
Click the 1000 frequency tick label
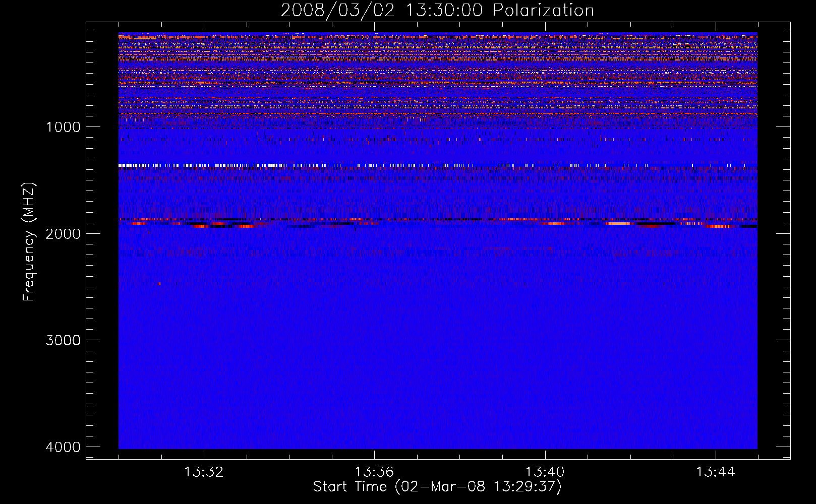pos(63,127)
